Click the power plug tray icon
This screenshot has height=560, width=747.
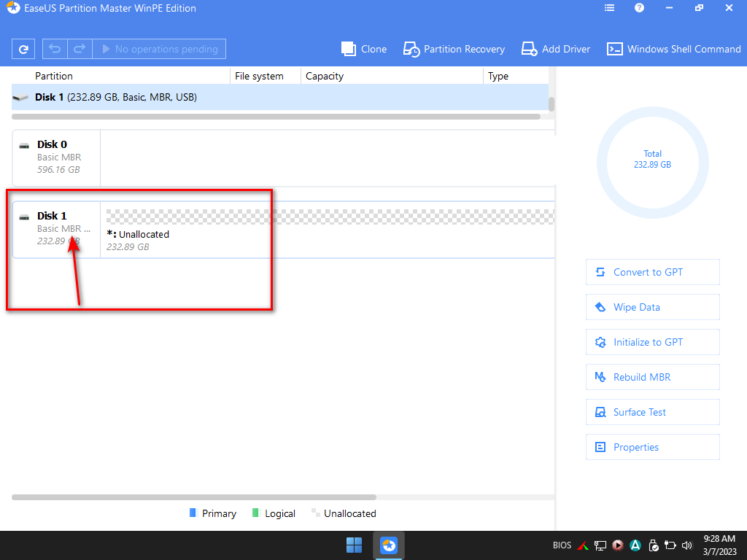coord(670,545)
